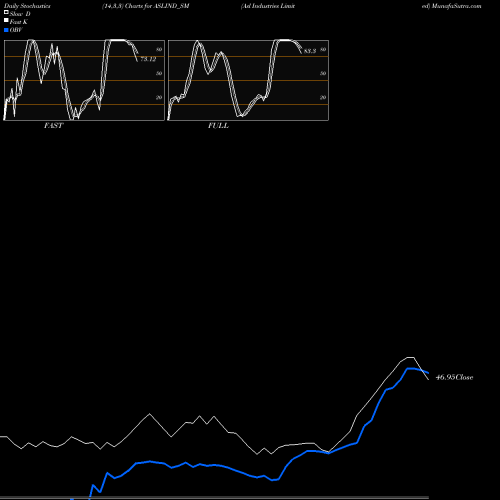Click the 20 axis label in FAST chart

click(x=159, y=97)
